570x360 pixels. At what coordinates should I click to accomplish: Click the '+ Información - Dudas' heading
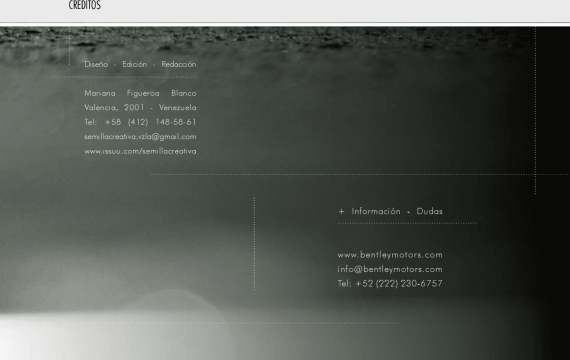(390, 211)
